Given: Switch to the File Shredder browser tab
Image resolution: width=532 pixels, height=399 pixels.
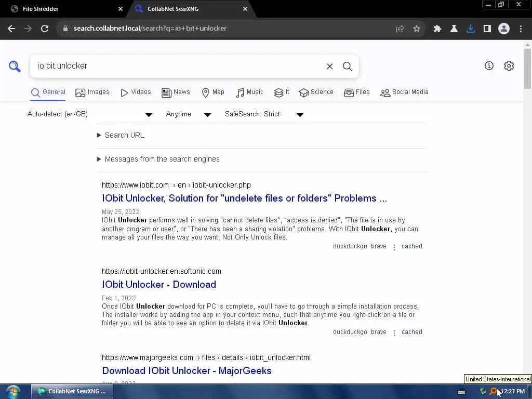Looking at the screenshot, I should tap(64, 9).
